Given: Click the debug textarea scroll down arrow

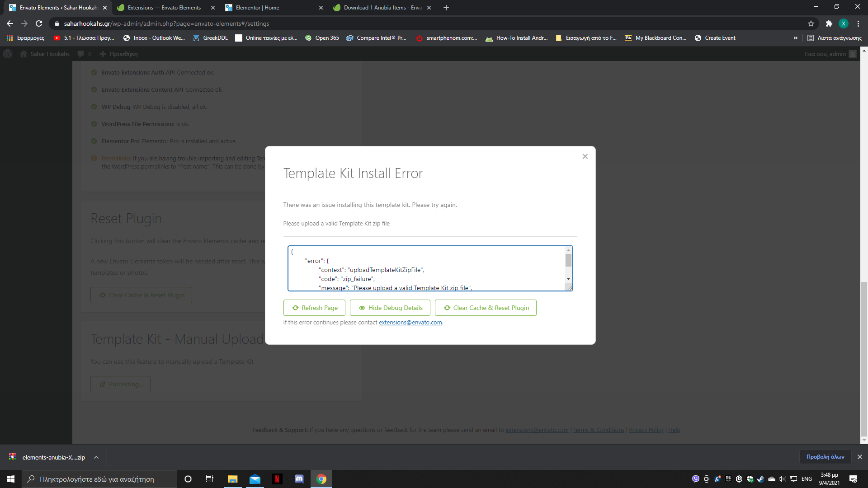Looking at the screenshot, I should [x=568, y=279].
